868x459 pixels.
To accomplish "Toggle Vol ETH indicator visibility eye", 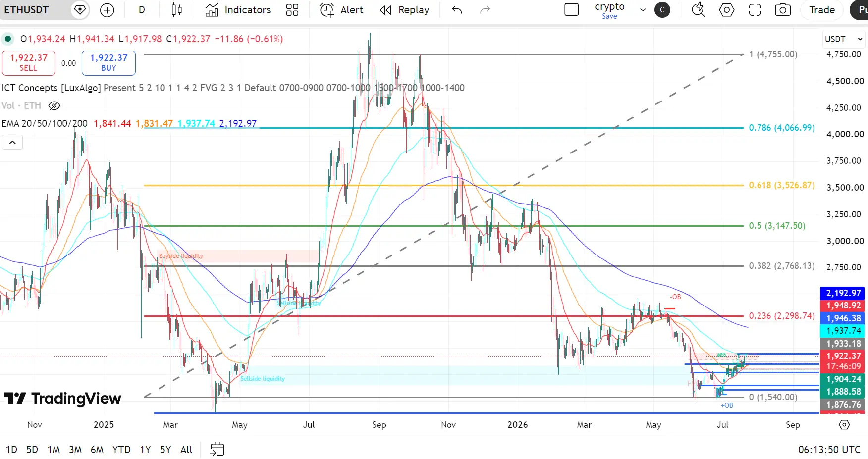I will coord(54,105).
